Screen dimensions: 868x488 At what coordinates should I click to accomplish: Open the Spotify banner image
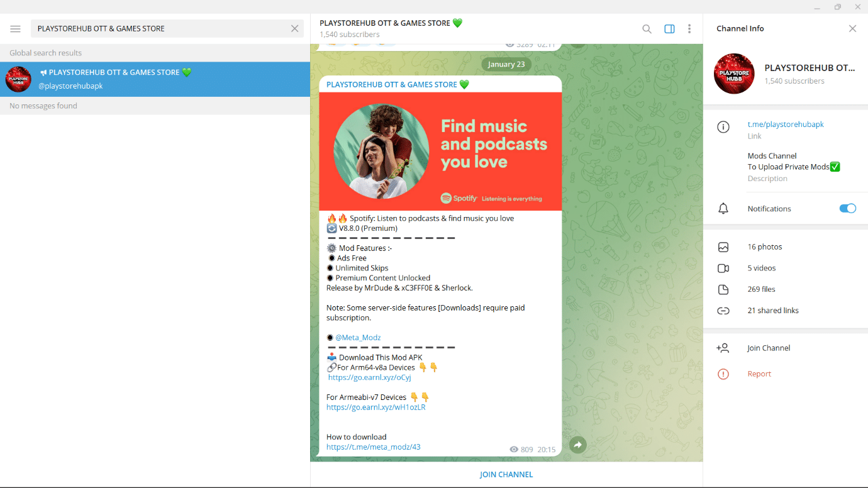[440, 152]
